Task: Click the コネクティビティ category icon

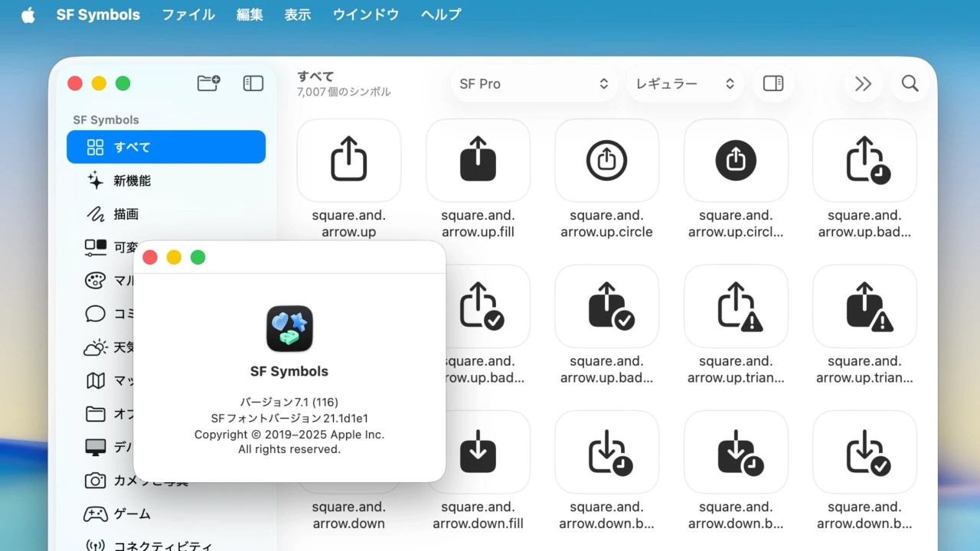Action: (97, 546)
